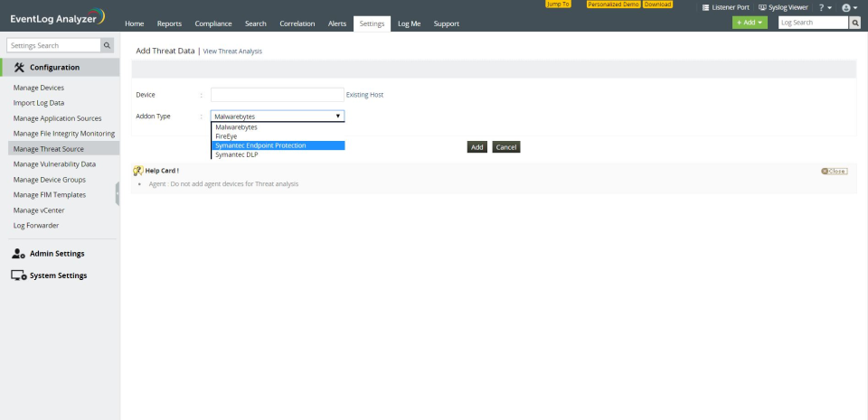Image resolution: width=868 pixels, height=420 pixels.
Task: Collapse the sidebar using the handle
Action: click(x=118, y=194)
